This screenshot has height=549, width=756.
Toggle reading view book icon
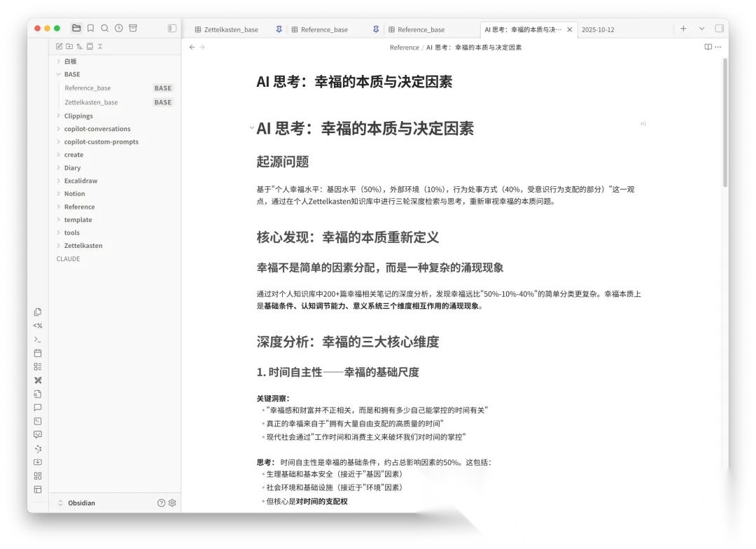point(708,47)
